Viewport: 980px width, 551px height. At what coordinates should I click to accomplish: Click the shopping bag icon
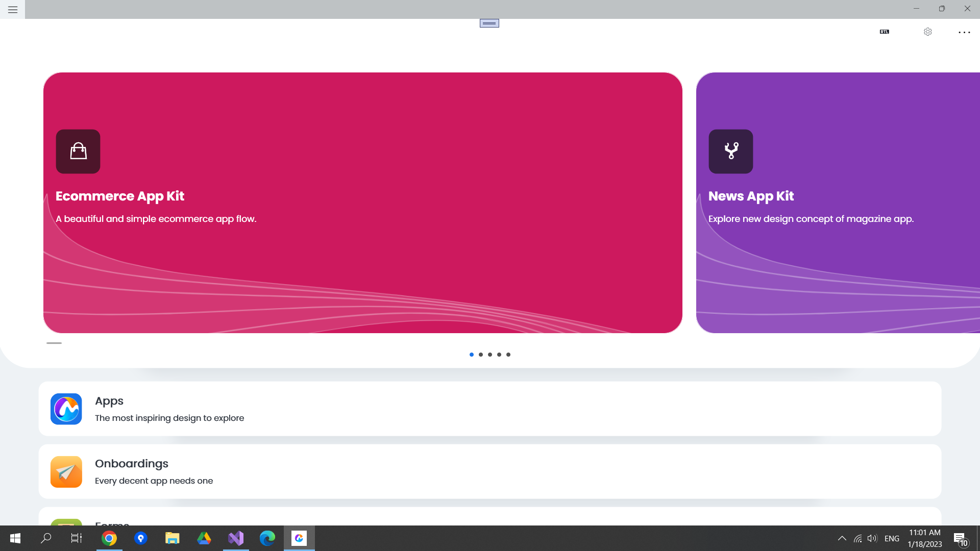click(x=78, y=152)
